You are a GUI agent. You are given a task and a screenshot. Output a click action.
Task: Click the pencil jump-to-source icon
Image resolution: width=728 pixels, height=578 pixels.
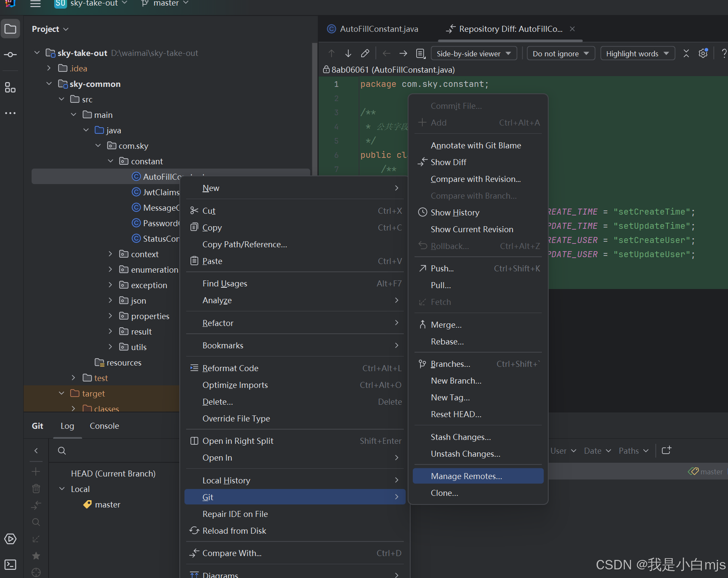[365, 53]
